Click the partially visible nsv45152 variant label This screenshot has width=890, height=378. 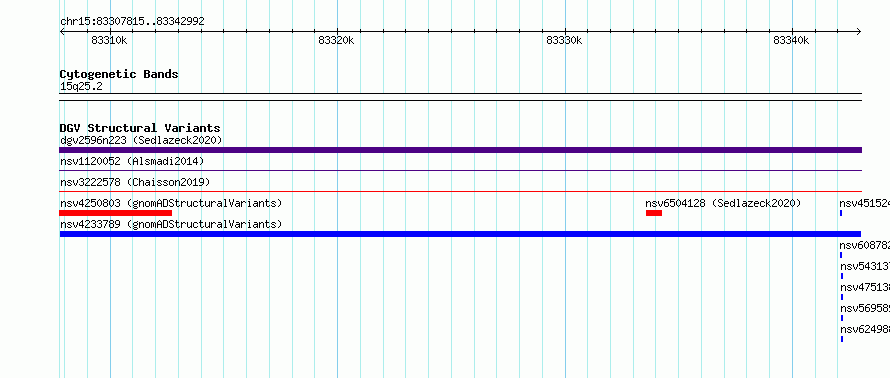click(864, 203)
